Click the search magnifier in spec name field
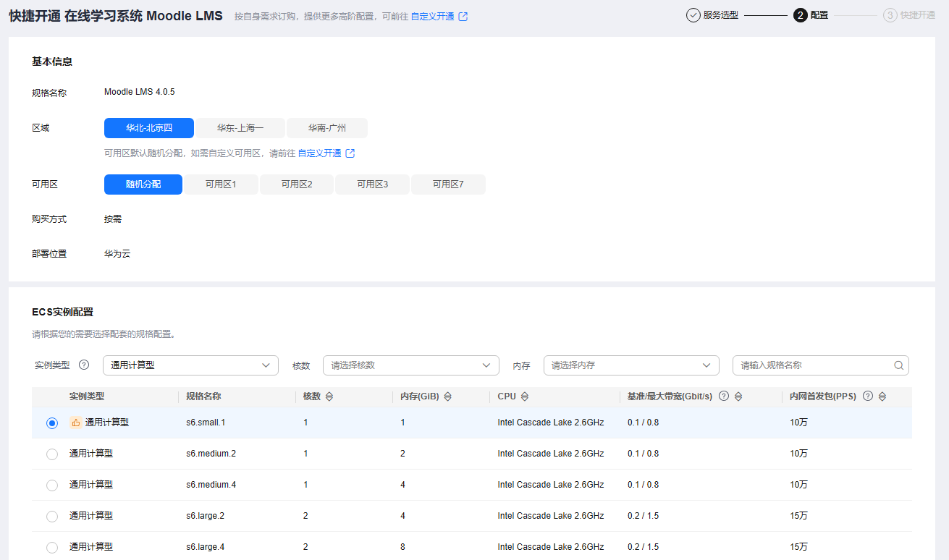Screen dimensions: 949x560 point(898,365)
